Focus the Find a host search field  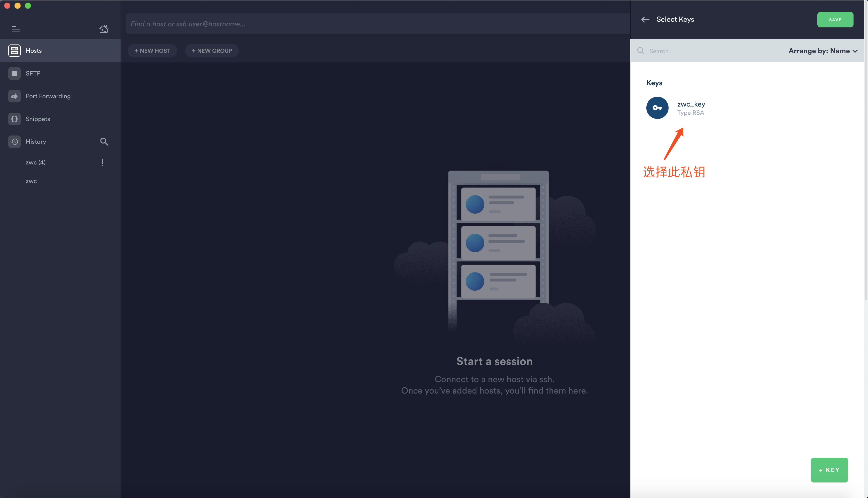(x=376, y=24)
